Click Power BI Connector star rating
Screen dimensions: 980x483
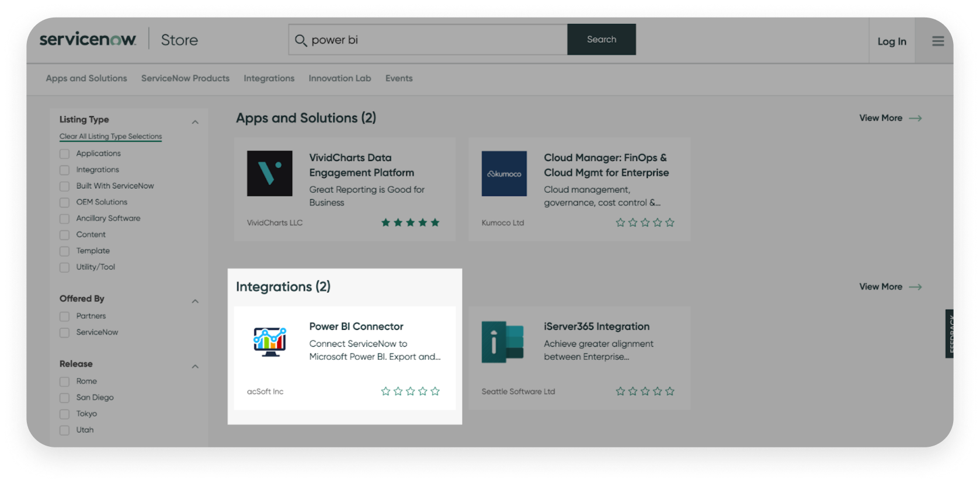pyautogui.click(x=410, y=391)
